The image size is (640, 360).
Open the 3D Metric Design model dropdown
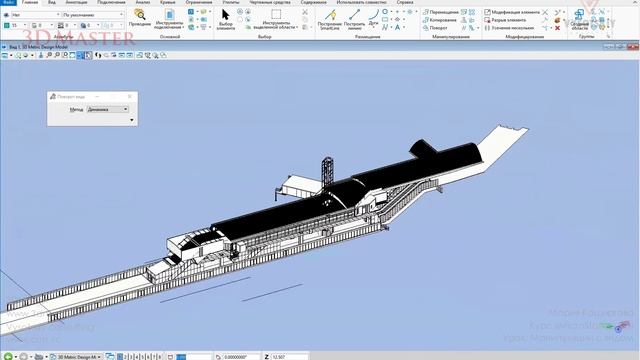pyautogui.click(x=76, y=357)
